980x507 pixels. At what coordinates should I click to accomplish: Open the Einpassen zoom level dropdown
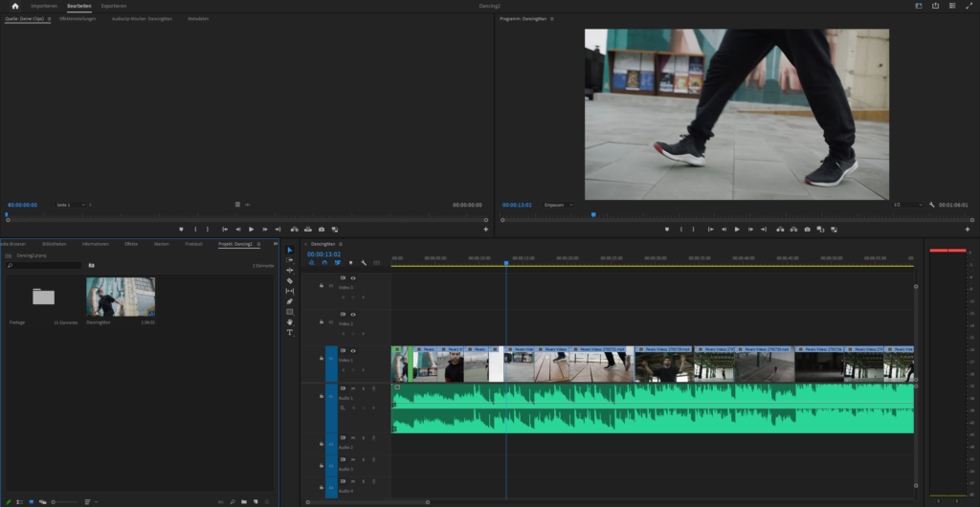tap(558, 205)
